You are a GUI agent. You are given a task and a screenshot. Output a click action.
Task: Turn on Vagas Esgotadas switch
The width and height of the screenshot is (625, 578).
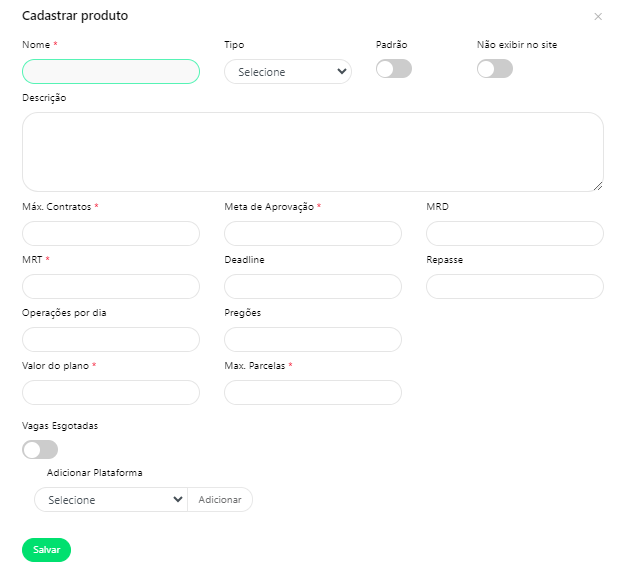[40, 450]
